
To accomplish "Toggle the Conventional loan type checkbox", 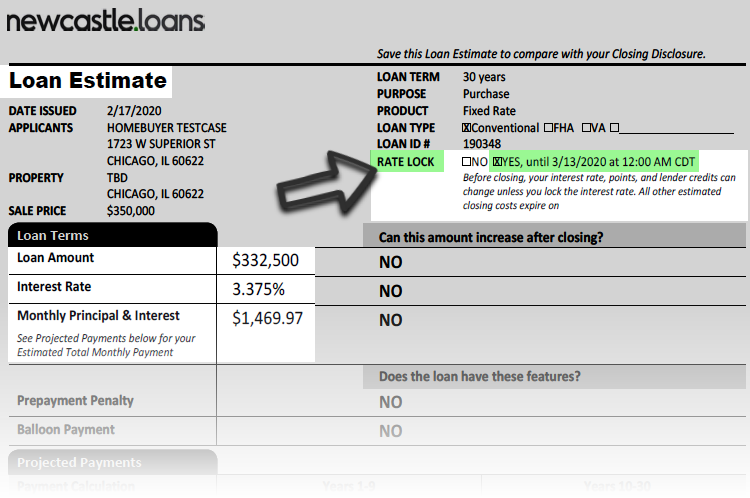I will tap(466, 128).
